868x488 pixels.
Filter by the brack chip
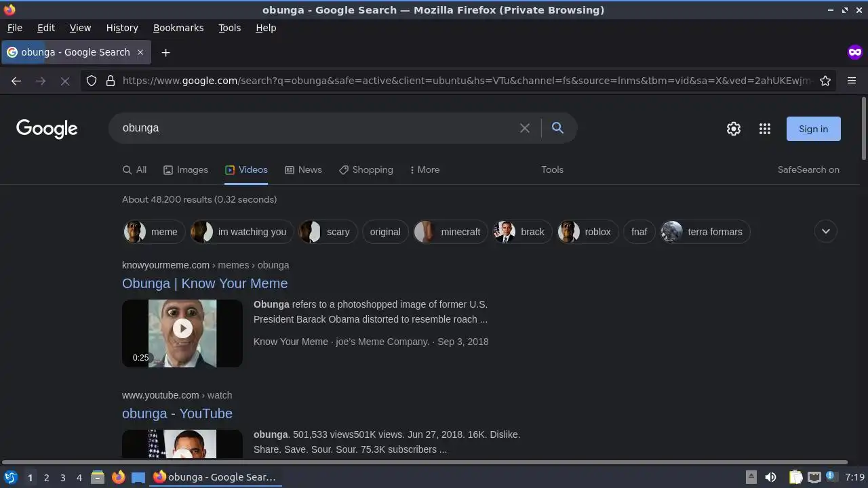(x=522, y=232)
